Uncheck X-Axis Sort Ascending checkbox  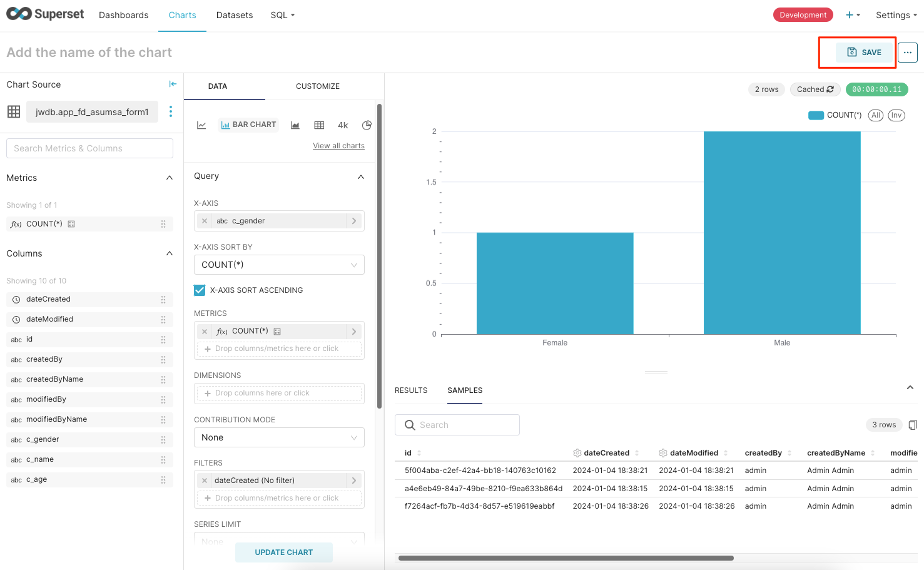(200, 290)
